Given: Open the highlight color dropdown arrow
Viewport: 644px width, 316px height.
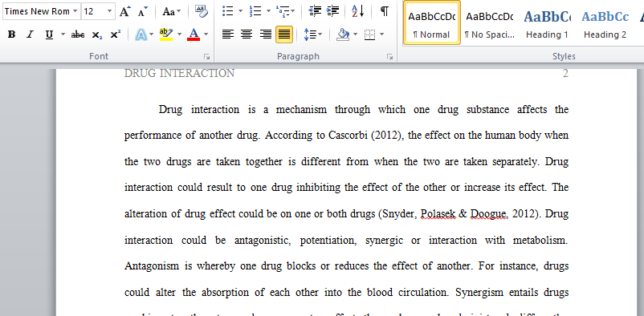Looking at the screenshot, I should [x=179, y=34].
